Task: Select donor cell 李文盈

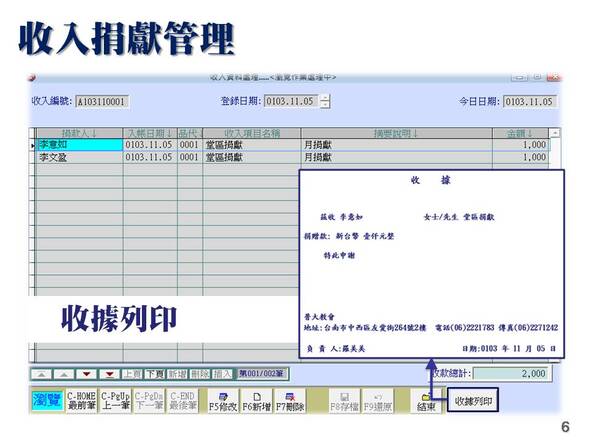Action: coord(80,157)
